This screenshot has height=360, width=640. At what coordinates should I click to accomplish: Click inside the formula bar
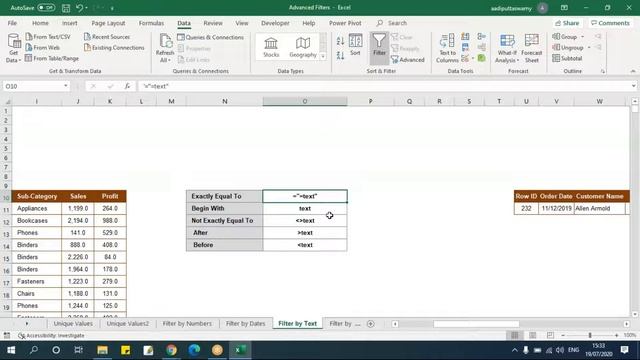pos(384,86)
